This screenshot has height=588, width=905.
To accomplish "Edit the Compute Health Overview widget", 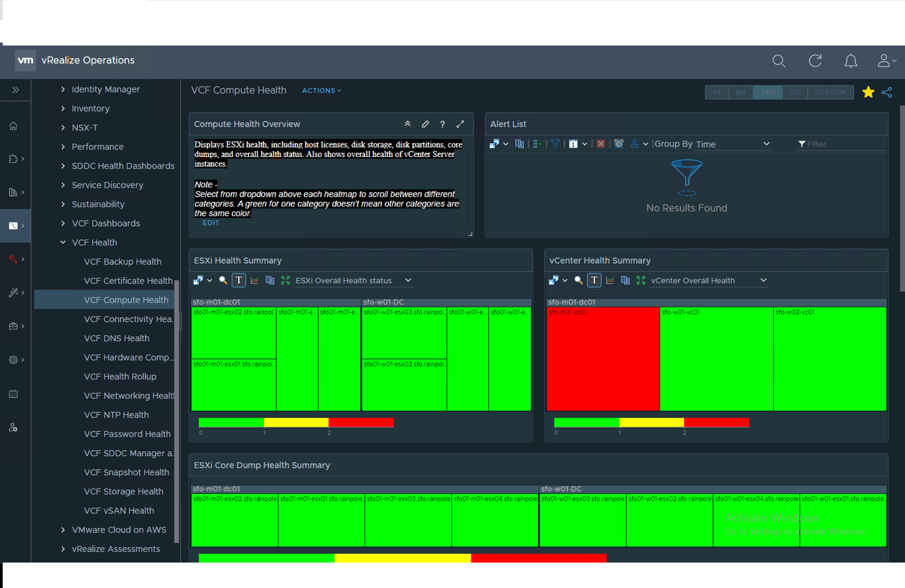I will tap(425, 124).
